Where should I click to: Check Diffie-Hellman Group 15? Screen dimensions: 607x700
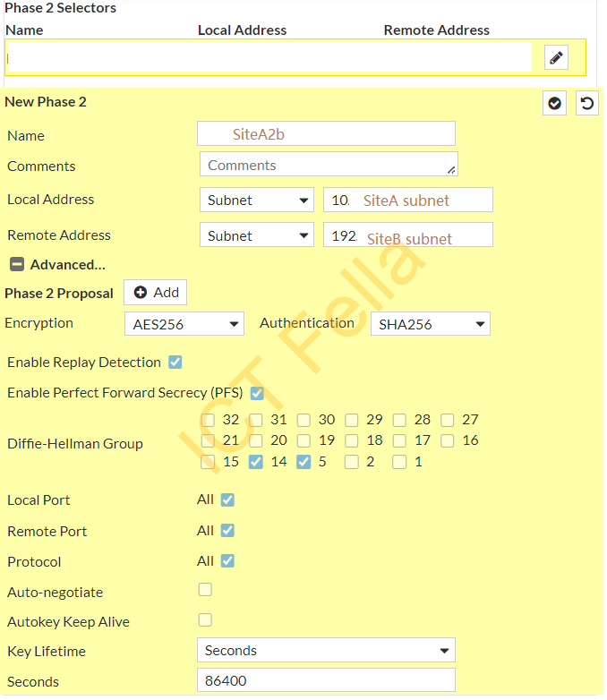click(208, 462)
